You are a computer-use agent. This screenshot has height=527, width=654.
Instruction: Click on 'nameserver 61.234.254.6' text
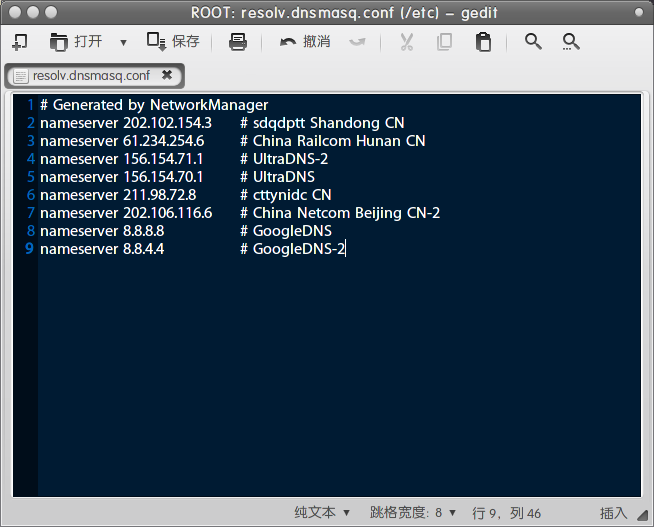tap(122, 141)
